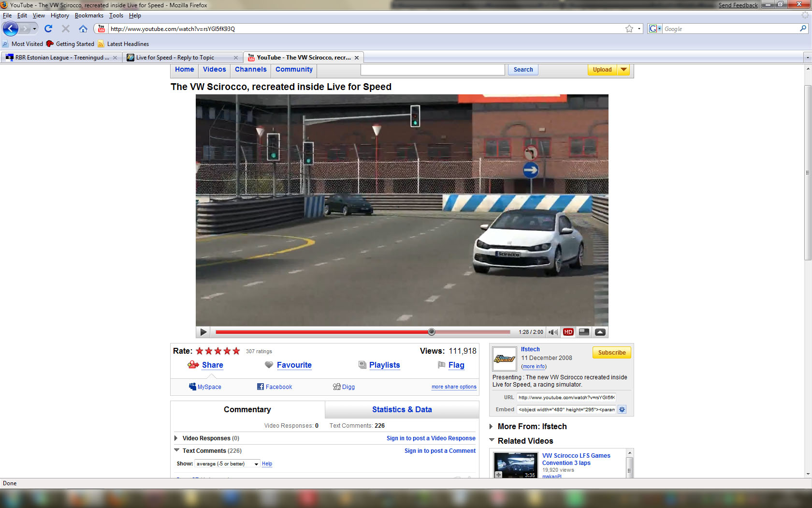Toggle HD quality on the video player

pyautogui.click(x=568, y=332)
